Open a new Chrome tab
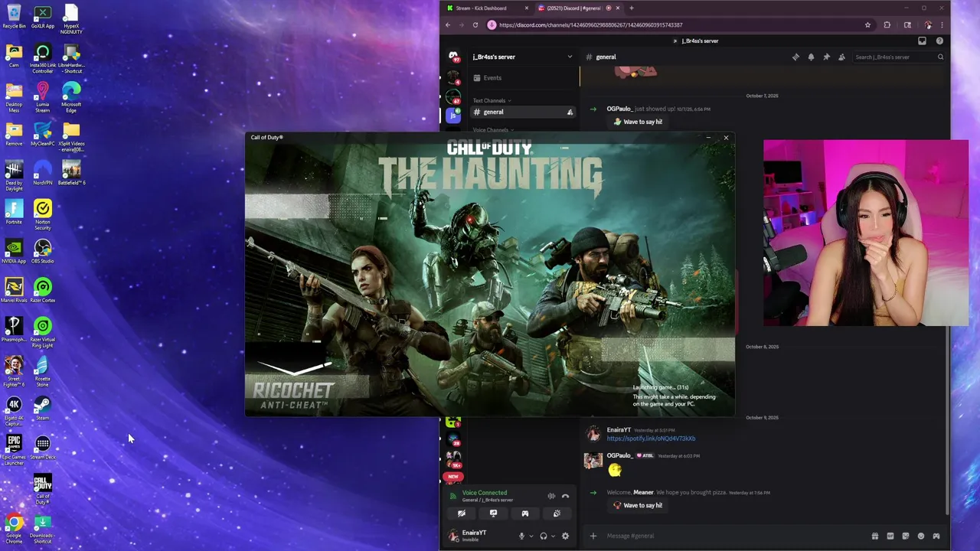 631,8
